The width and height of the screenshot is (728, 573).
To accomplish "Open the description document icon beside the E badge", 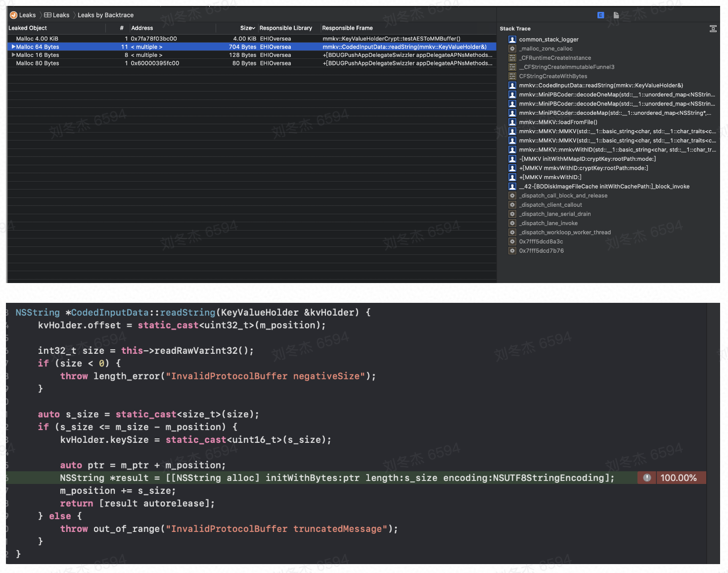I will point(616,15).
